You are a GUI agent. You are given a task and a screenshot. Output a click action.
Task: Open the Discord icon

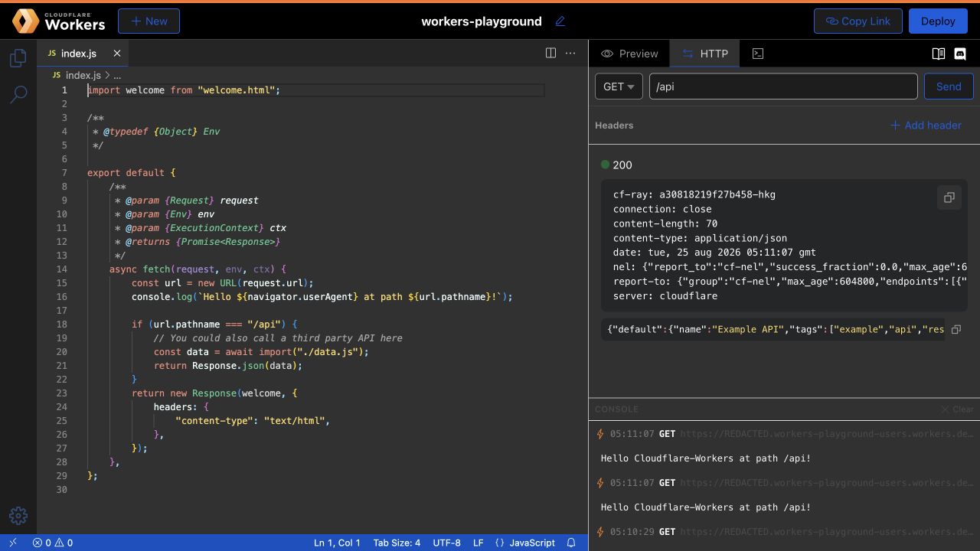point(959,54)
